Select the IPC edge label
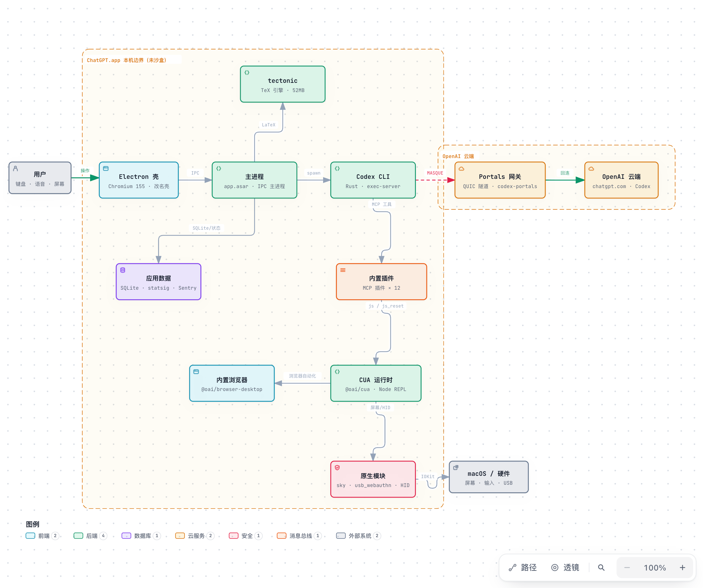This screenshot has height=588, width=703. click(195, 173)
